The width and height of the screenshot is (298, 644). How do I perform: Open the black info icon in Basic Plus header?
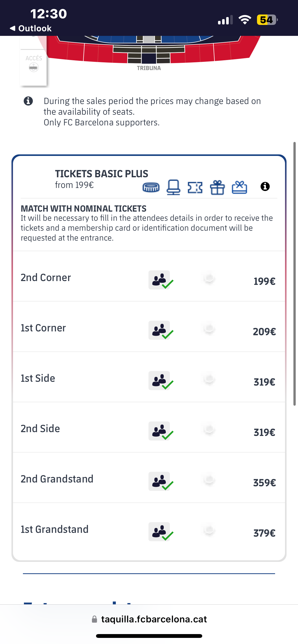(x=265, y=186)
